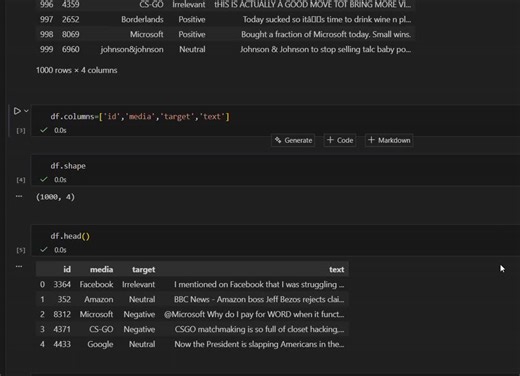The width and height of the screenshot is (520, 376).
Task: Click 'johnson&johnson' cell in row 999
Action: pyautogui.click(x=132, y=49)
